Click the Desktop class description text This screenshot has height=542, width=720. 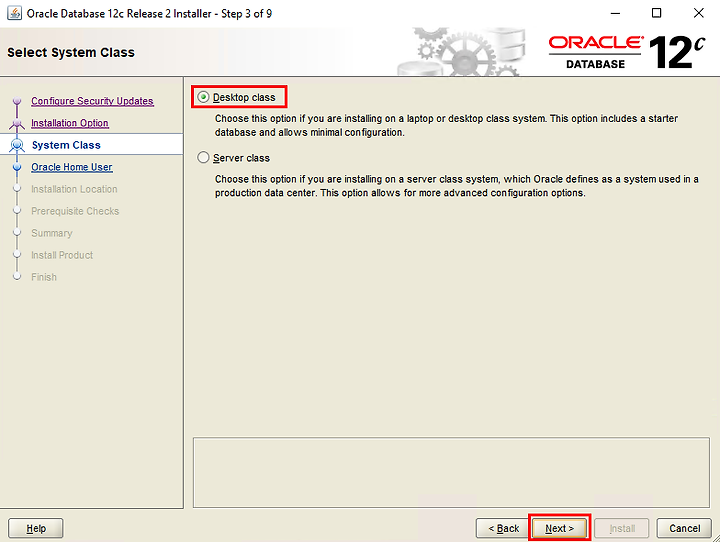446,125
